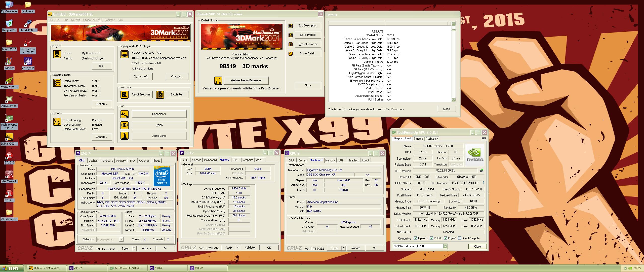Expand Tools dropdown arrow in Mainboard CPU-Z window
The height and width of the screenshot is (272, 644).
[343, 248]
